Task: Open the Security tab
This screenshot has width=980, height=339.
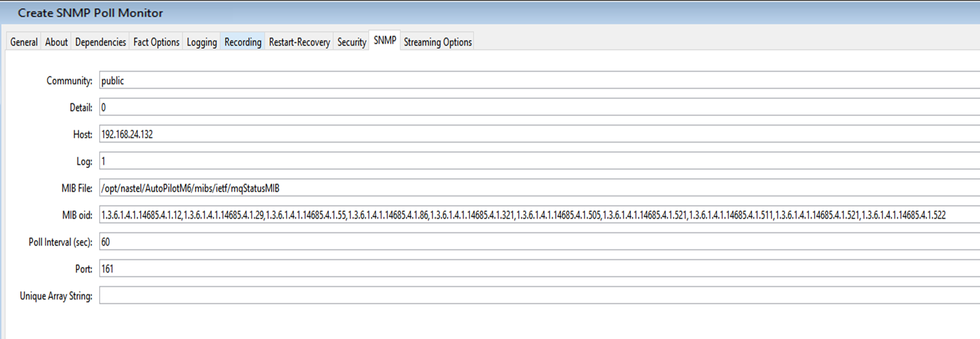Action: point(352,42)
